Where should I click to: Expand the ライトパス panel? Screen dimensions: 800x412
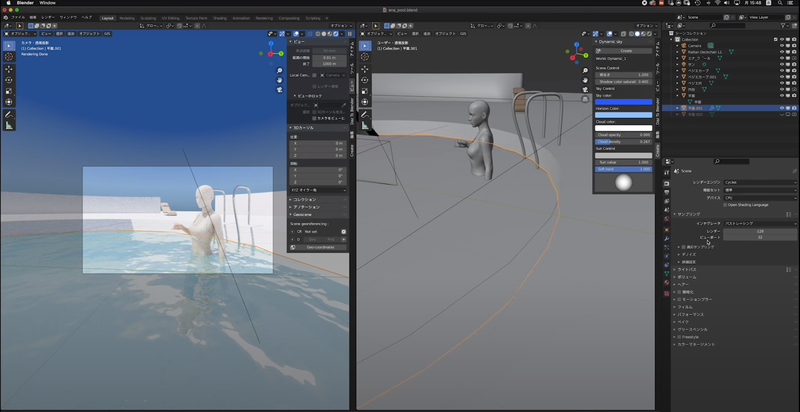pyautogui.click(x=685, y=269)
